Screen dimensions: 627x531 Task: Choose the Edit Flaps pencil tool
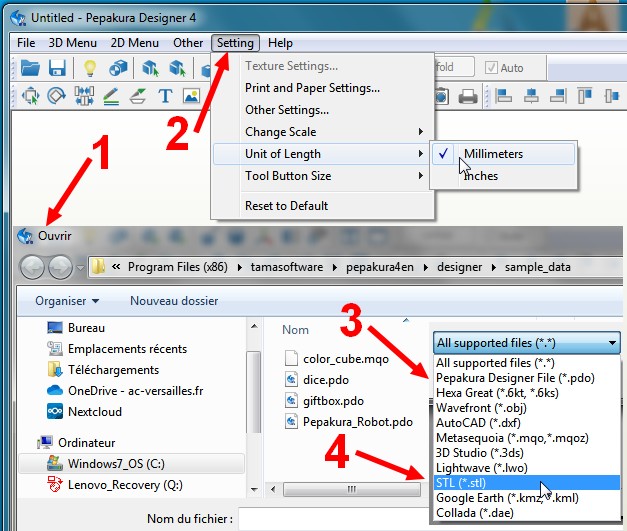pos(111,96)
